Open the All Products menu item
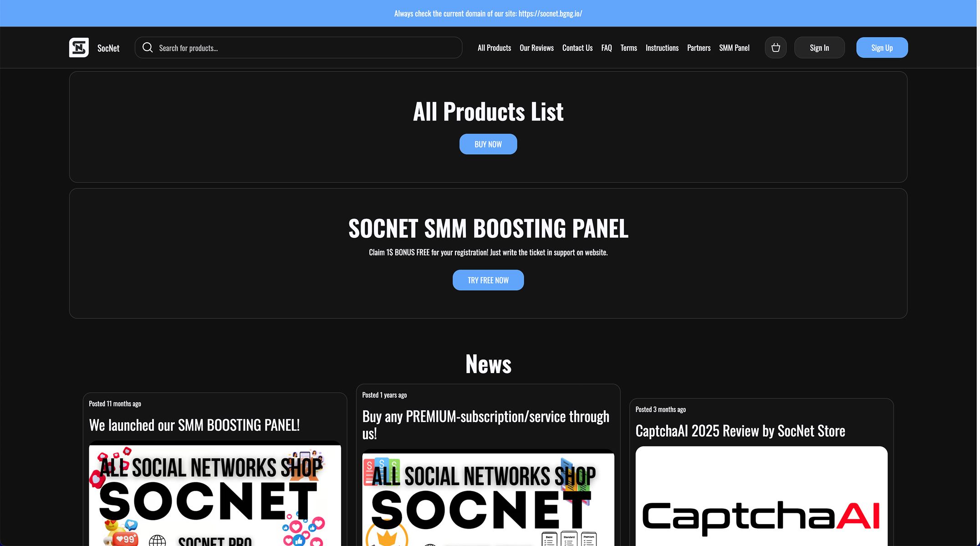 point(494,48)
